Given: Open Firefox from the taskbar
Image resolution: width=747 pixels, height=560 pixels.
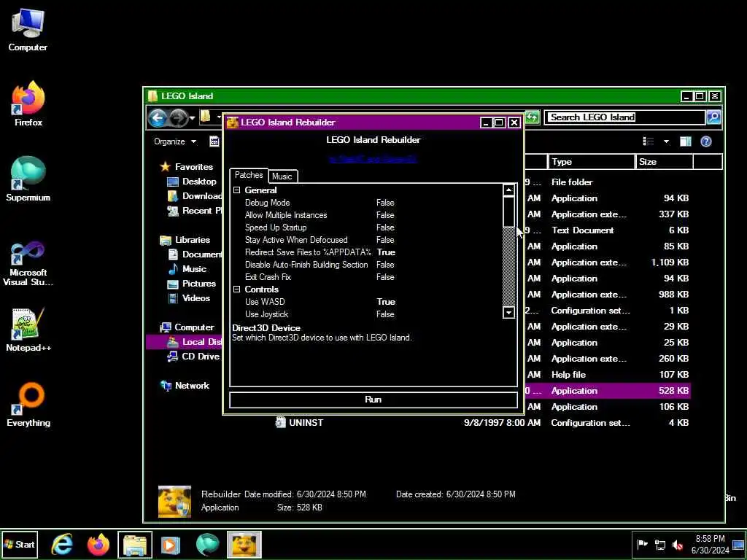Looking at the screenshot, I should point(98,544).
